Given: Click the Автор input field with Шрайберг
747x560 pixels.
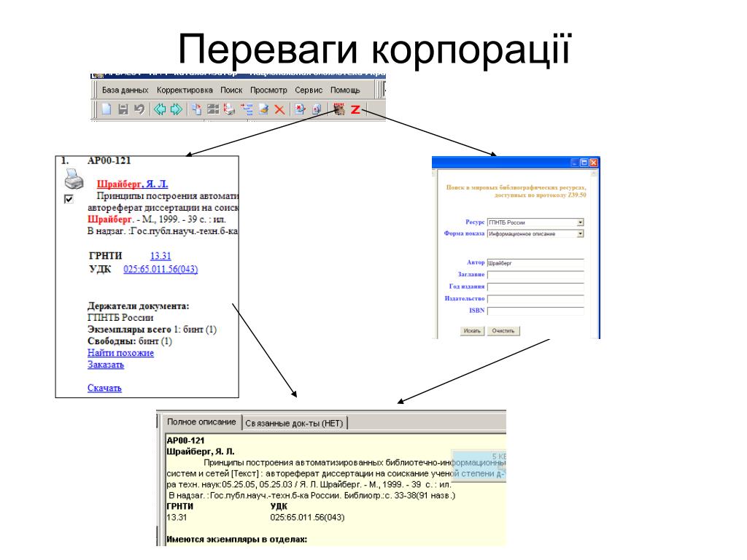Looking at the screenshot, I should (535, 262).
